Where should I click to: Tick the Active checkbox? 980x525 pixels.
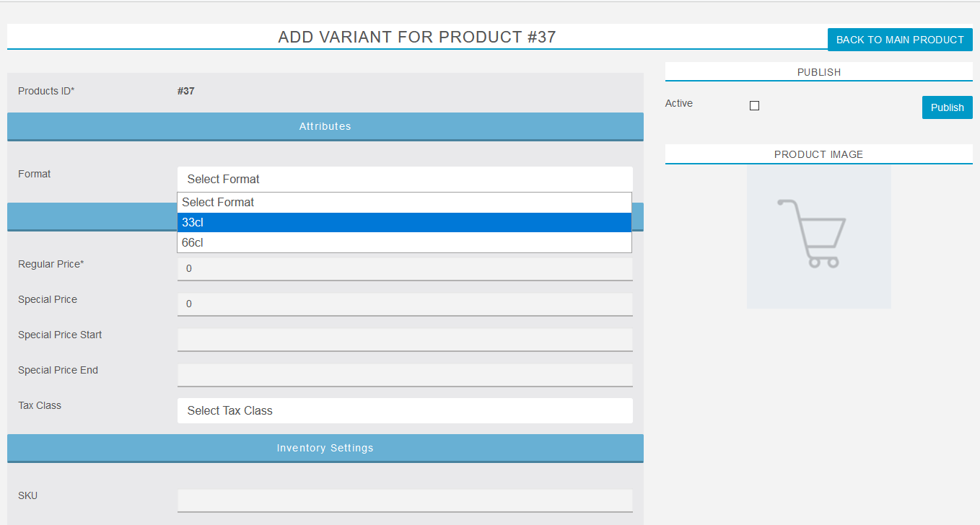point(755,106)
